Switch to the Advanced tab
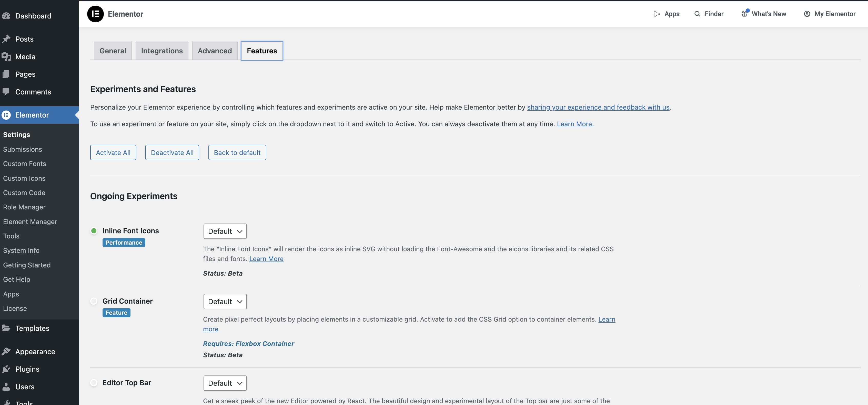Image resolution: width=868 pixels, height=405 pixels. click(215, 51)
